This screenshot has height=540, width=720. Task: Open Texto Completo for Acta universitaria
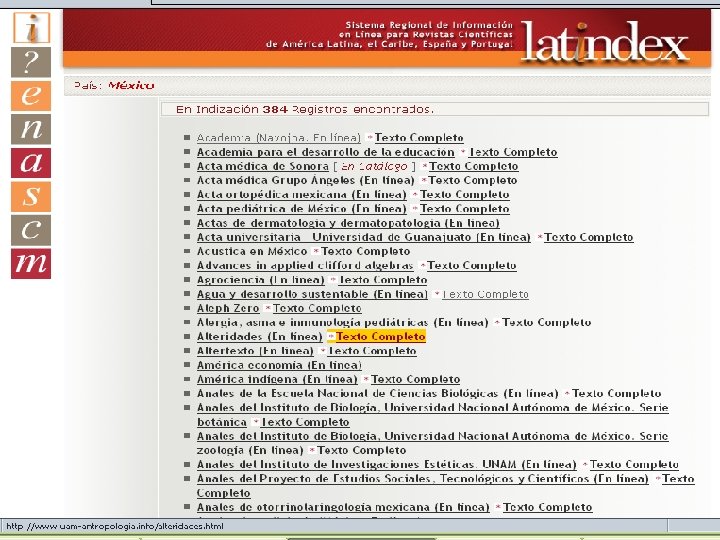pos(589,237)
